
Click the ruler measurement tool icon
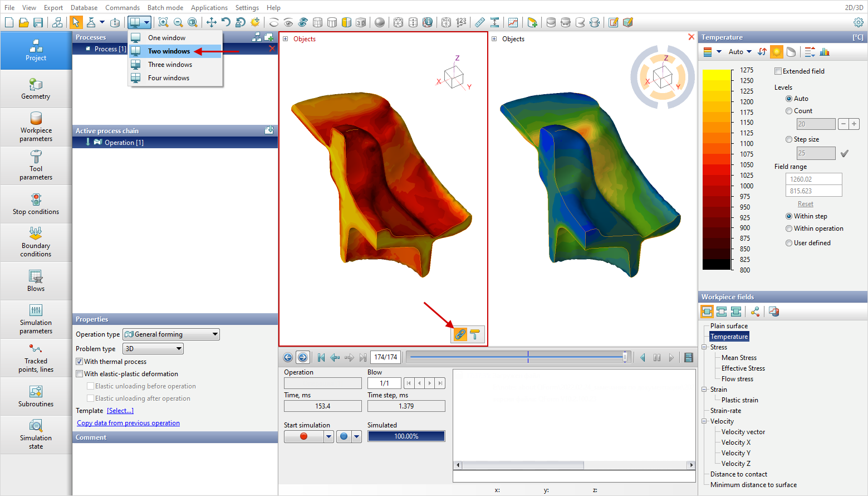pyautogui.click(x=480, y=22)
